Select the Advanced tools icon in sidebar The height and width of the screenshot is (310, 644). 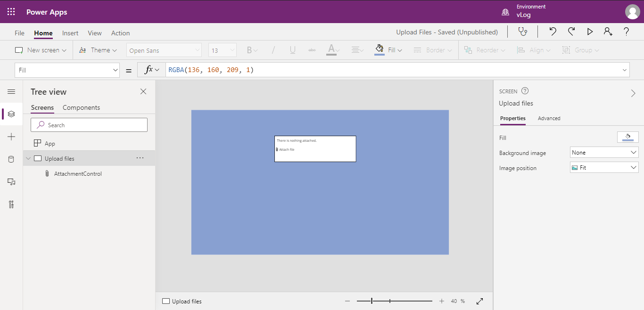[x=11, y=204]
